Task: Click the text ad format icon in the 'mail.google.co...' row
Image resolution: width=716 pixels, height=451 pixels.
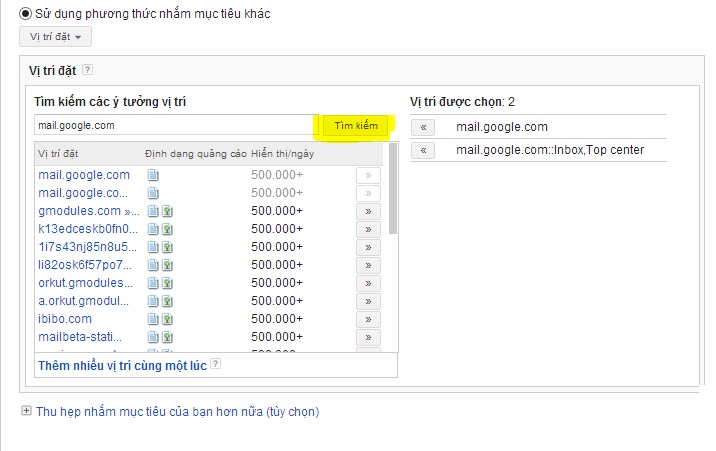Action: [153, 193]
